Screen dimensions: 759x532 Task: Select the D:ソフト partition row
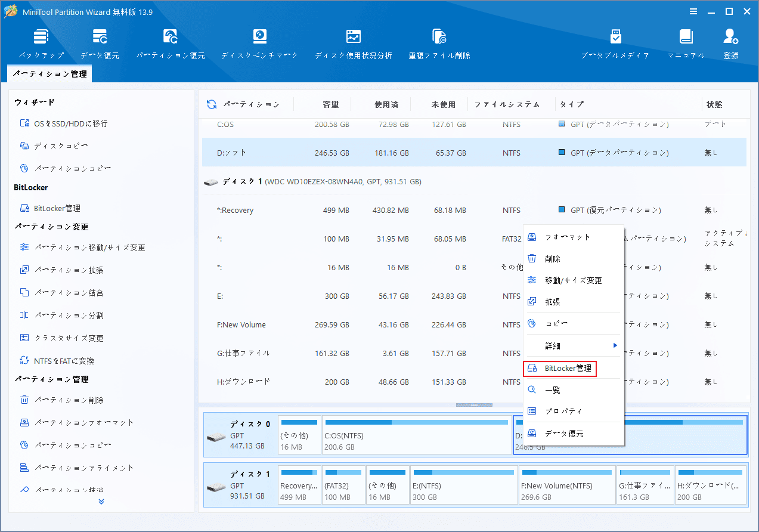click(x=474, y=153)
